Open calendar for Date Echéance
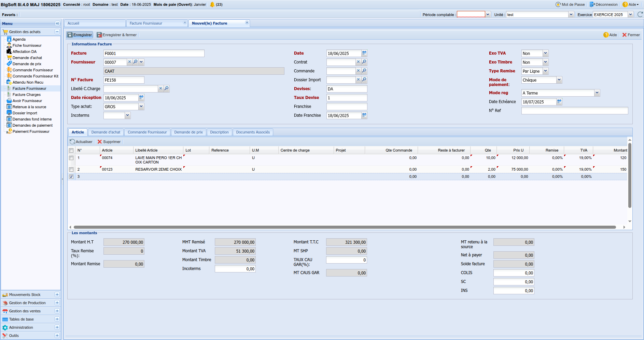The height and width of the screenshot is (340, 644). pos(559,102)
